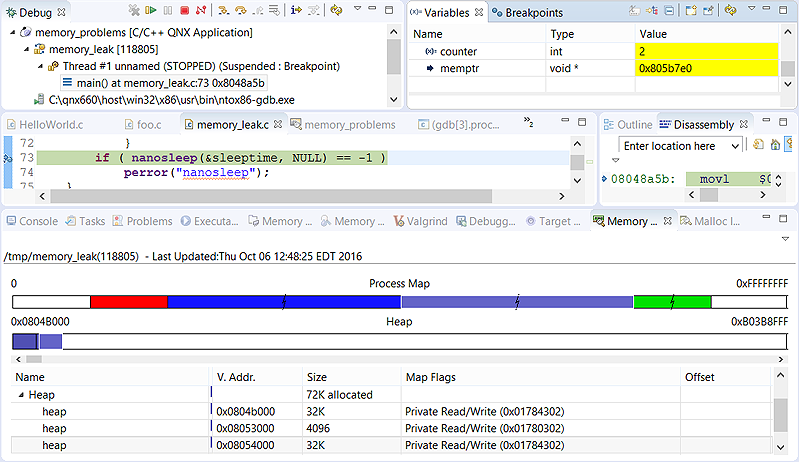799x462 pixels.
Task: Click the Home icon in Disassembly view
Action: tap(776, 146)
